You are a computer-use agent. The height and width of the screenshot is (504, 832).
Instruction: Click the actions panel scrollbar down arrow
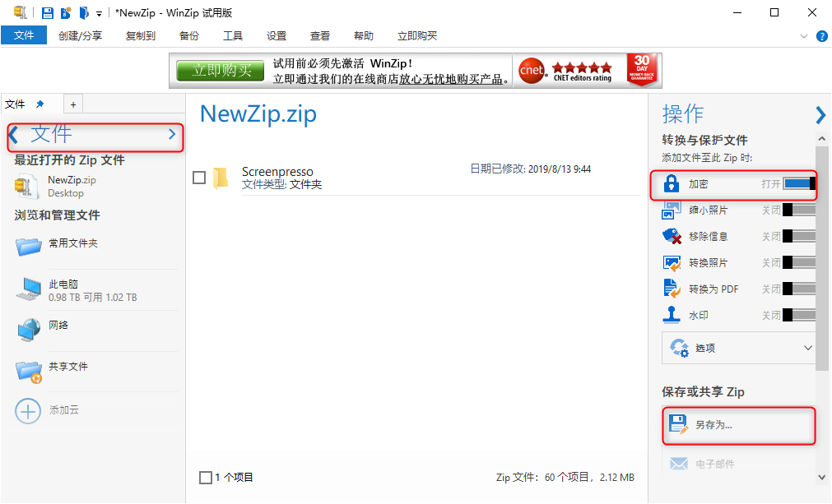pyautogui.click(x=822, y=477)
